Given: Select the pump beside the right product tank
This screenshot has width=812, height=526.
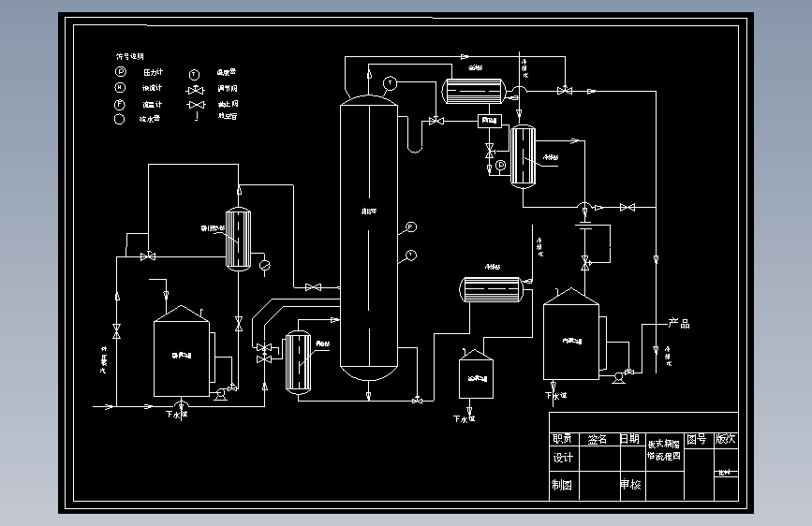Looking at the screenshot, I should pyautogui.click(x=617, y=378).
